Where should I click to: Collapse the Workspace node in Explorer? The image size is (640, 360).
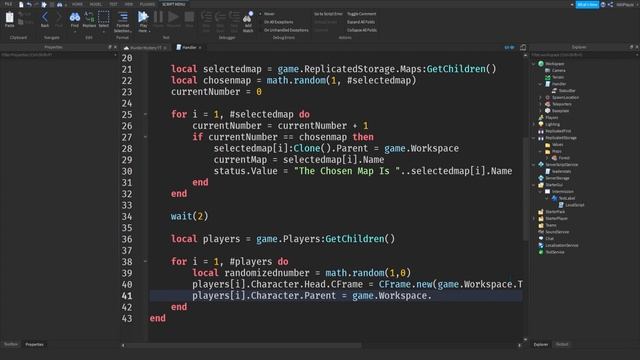(534, 64)
